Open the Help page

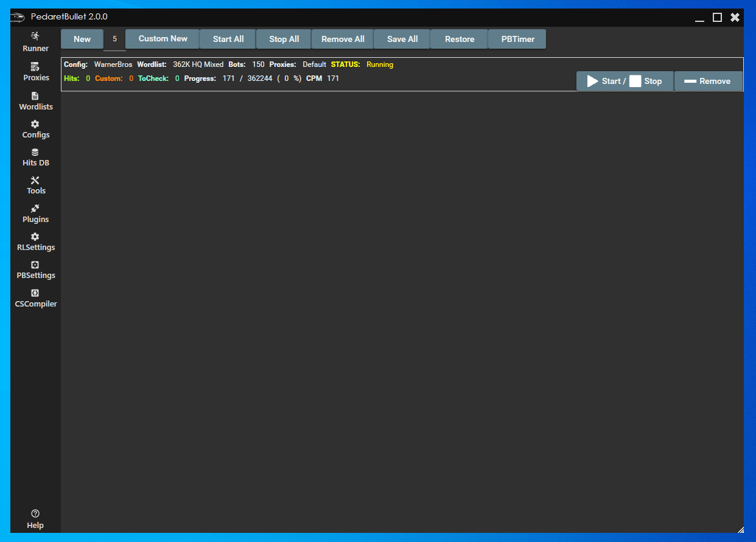point(35,519)
